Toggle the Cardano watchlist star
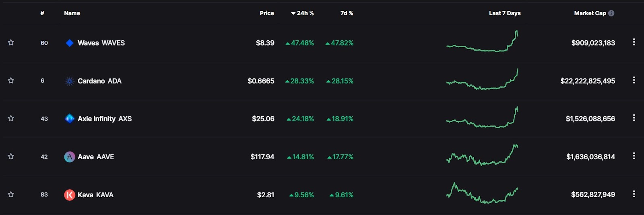Screen dimensions: 644x215 (x=11, y=81)
